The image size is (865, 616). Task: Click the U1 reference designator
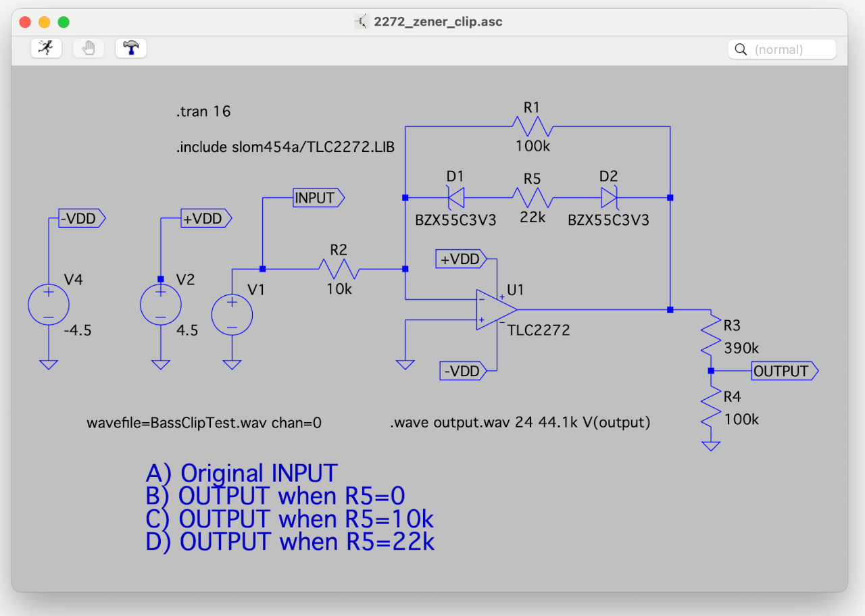pos(516,290)
